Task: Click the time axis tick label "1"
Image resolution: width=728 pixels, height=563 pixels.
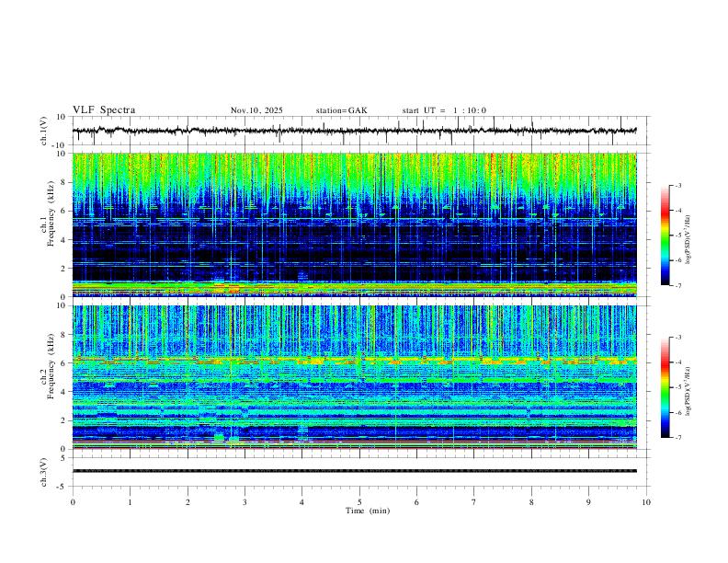Action: coord(130,502)
